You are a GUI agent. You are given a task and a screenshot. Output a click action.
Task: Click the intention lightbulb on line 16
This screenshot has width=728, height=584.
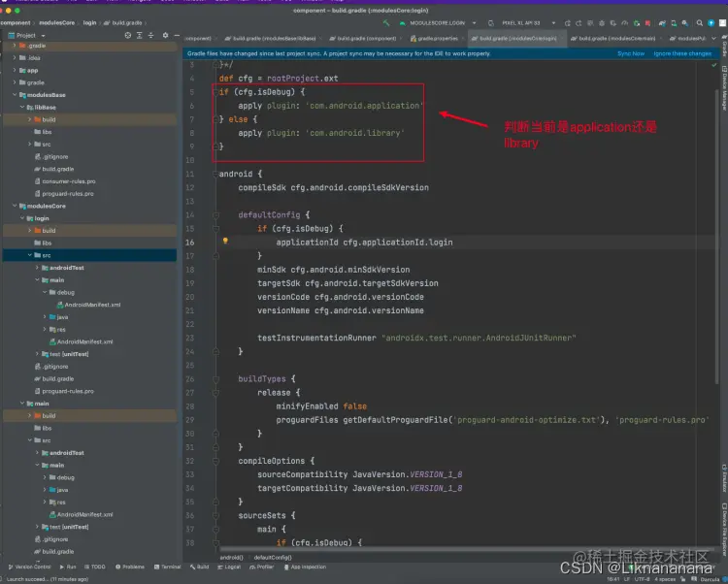[x=225, y=241]
